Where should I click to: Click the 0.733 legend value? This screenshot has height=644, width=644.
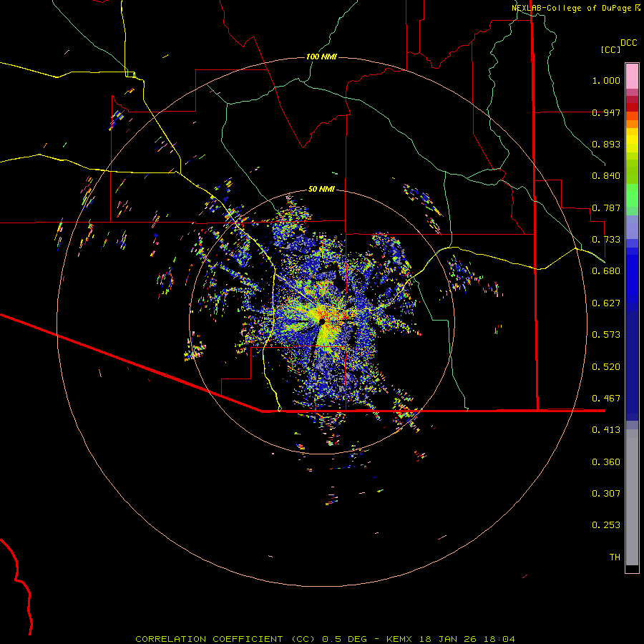[x=606, y=240]
